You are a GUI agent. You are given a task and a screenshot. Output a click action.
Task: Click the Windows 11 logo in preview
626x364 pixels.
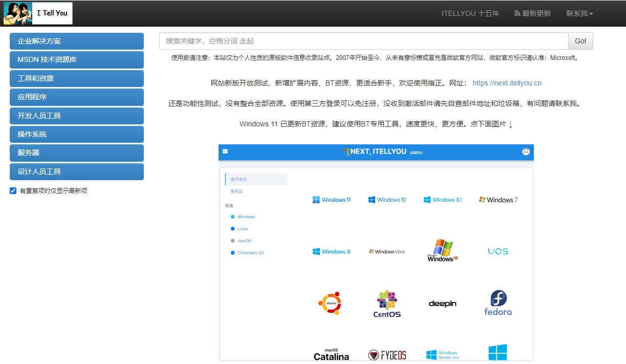pyautogui.click(x=332, y=200)
